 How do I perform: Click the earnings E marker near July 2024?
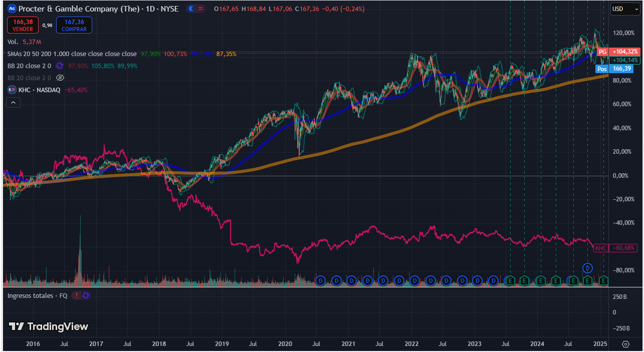pyautogui.click(x=572, y=281)
